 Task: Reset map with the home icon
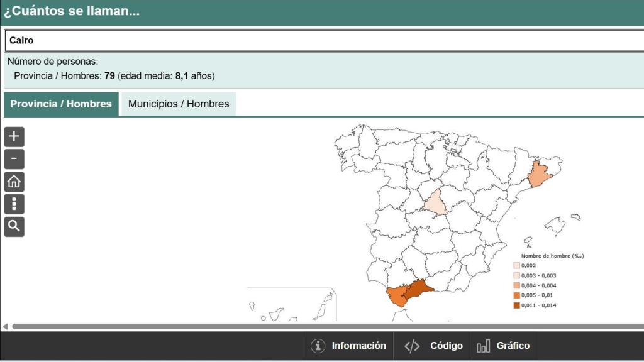point(14,182)
